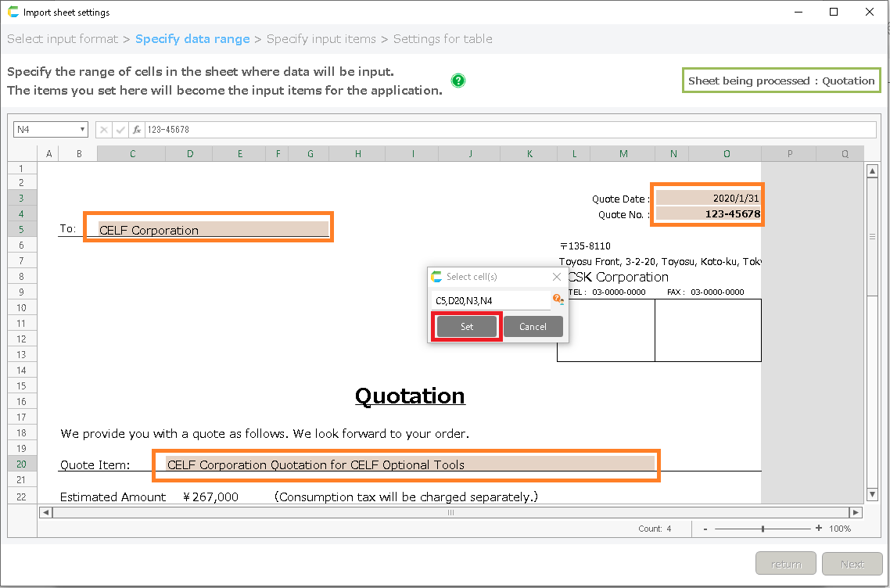Click the formula bar confirm checkmark icon
Screen dimensions: 890x588
pos(120,130)
